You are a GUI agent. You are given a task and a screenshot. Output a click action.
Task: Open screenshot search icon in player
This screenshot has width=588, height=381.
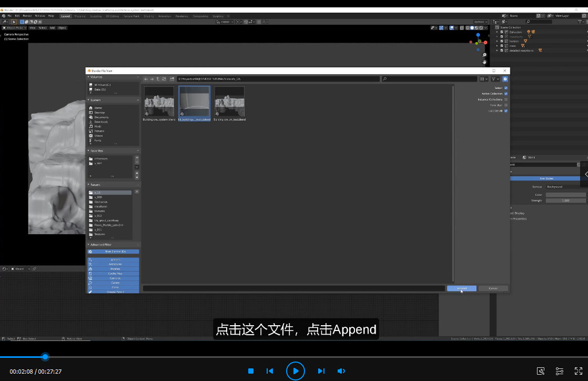pyautogui.click(x=541, y=371)
